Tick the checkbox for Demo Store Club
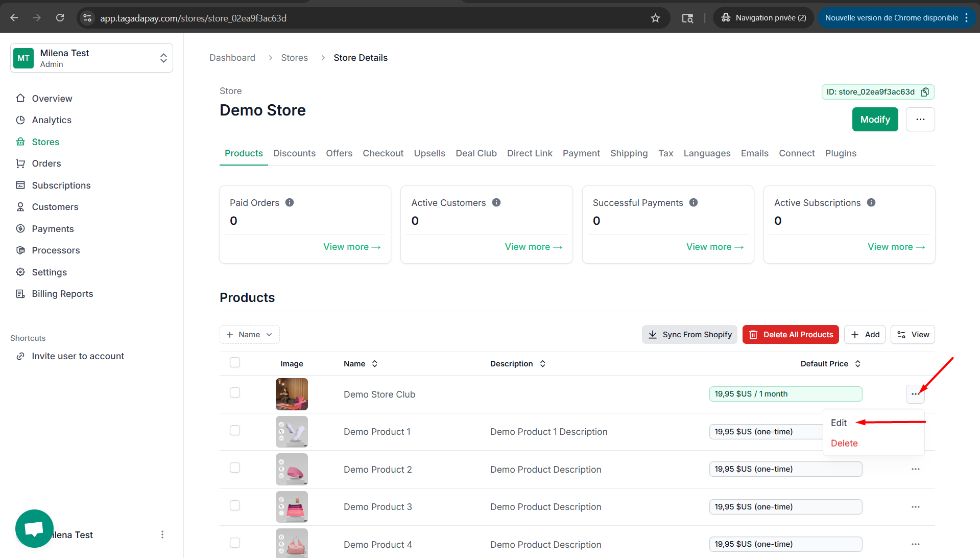Image resolution: width=980 pixels, height=558 pixels. [235, 392]
